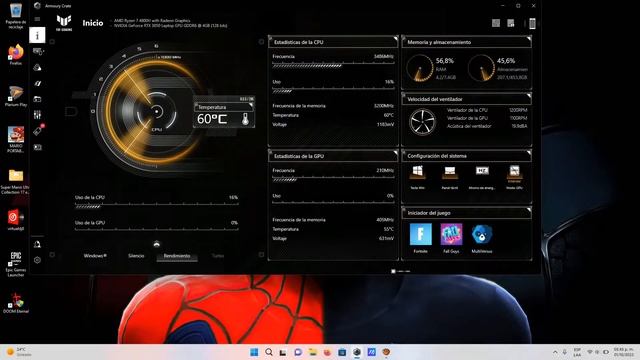Click the RAM 56,8% usage gauge

tap(420, 68)
